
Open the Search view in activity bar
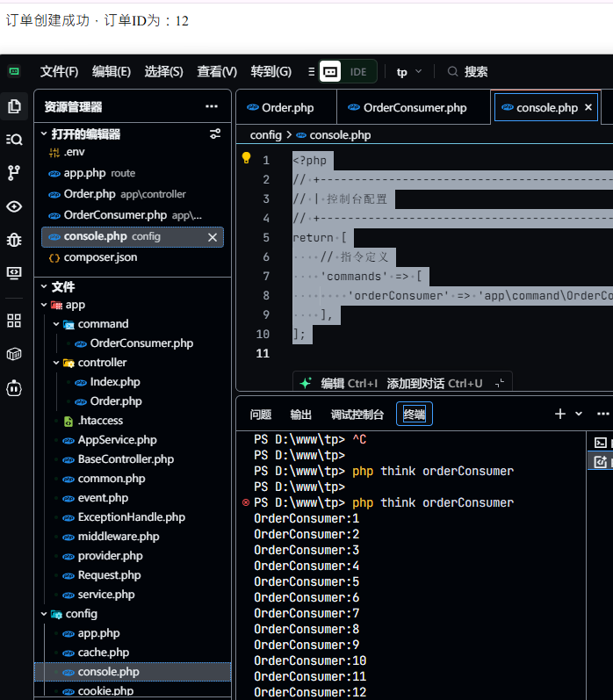tap(14, 139)
